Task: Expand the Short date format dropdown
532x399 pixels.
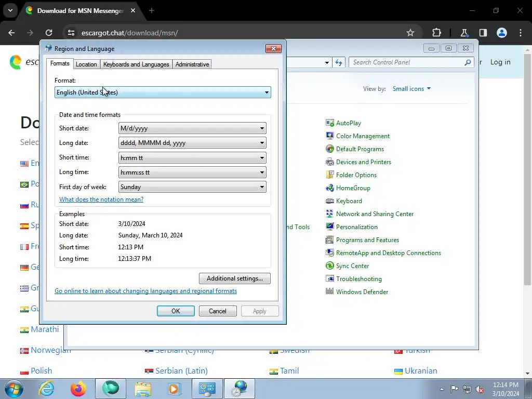Action: tap(192, 128)
